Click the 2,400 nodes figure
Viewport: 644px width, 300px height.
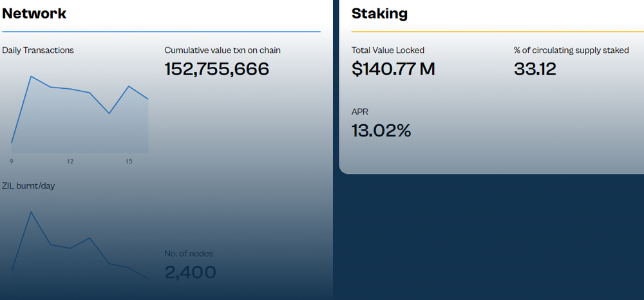[190, 272]
